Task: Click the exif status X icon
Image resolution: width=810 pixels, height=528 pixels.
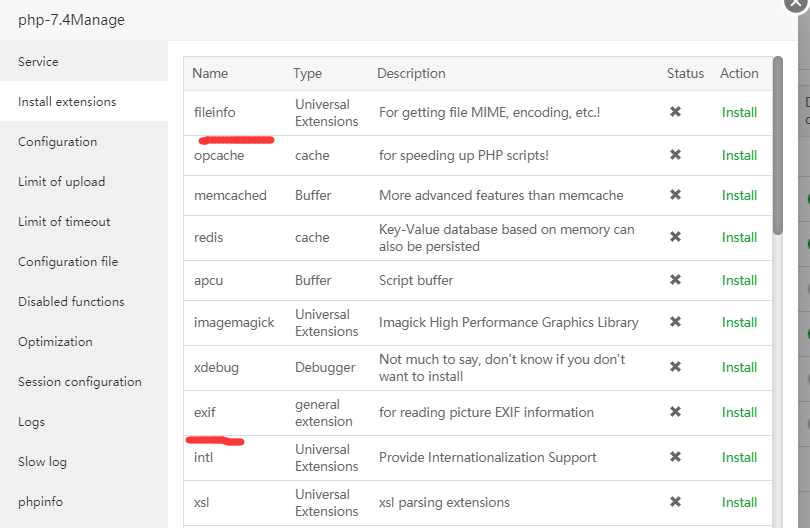Action: [675, 412]
